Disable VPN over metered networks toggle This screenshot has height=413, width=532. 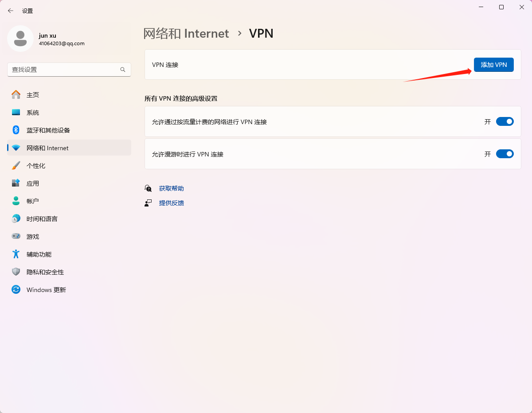pos(505,121)
